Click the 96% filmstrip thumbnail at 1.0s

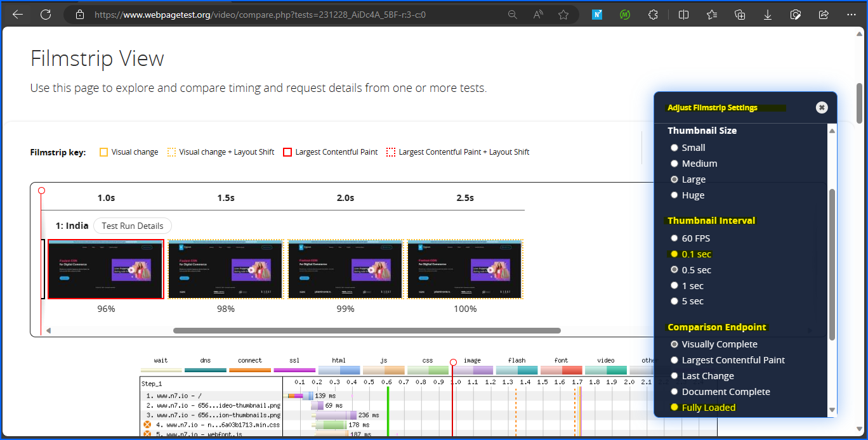106,269
